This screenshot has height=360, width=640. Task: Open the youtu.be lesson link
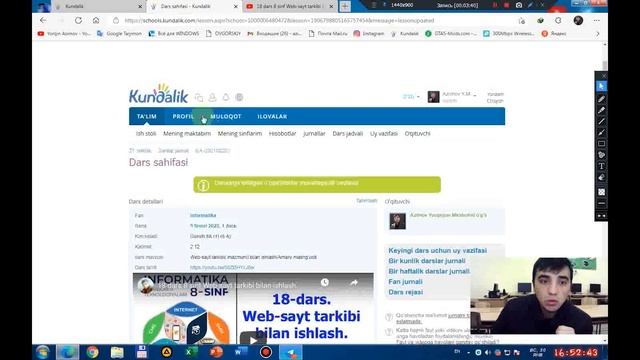[x=222, y=267]
